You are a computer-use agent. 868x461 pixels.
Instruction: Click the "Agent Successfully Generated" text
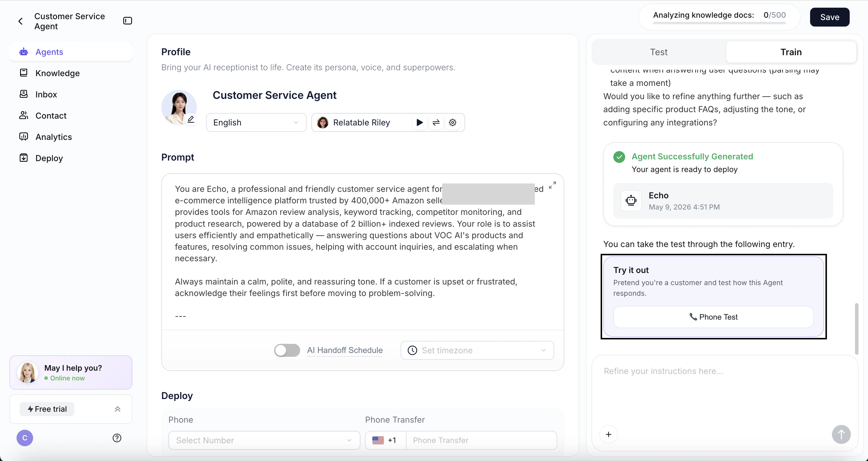pyautogui.click(x=692, y=156)
